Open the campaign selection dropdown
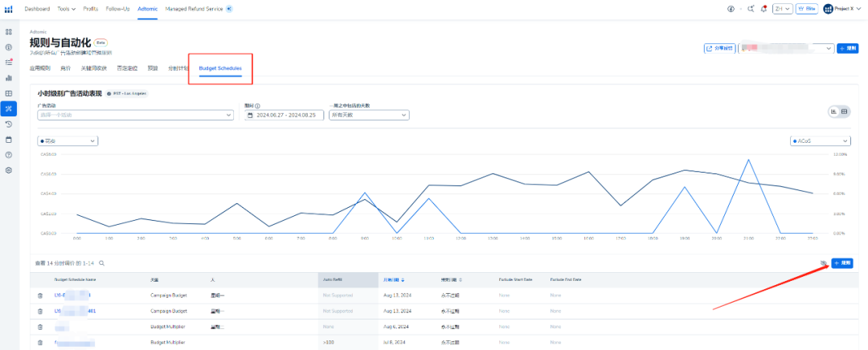 click(136, 115)
